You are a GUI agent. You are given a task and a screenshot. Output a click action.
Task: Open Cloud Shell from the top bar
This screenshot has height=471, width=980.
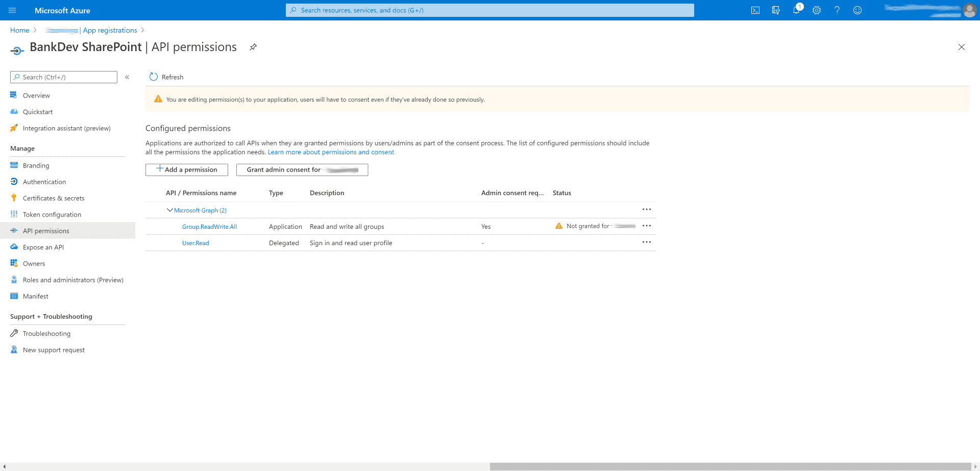[755, 10]
